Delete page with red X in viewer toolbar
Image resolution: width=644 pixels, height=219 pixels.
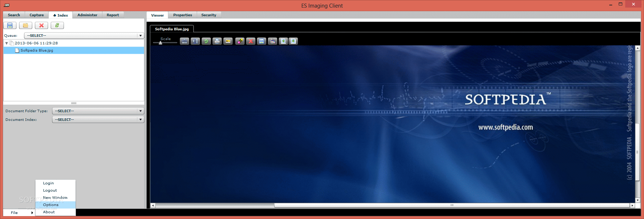click(251, 41)
